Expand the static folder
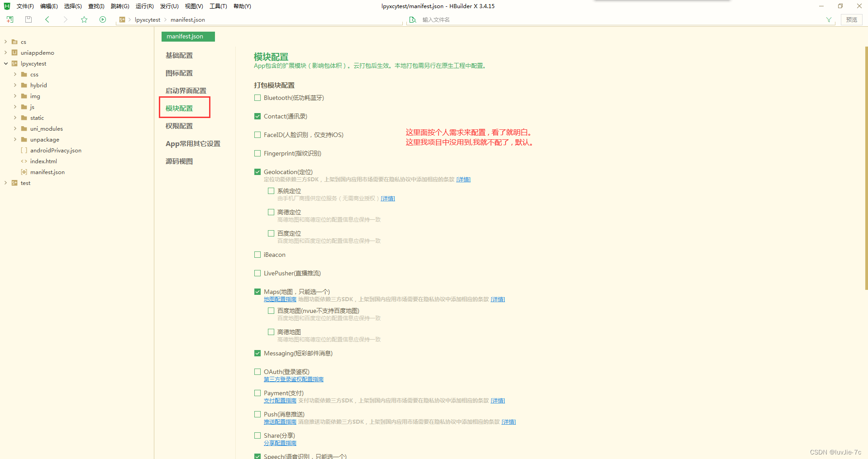This screenshot has width=868, height=459. [15, 118]
